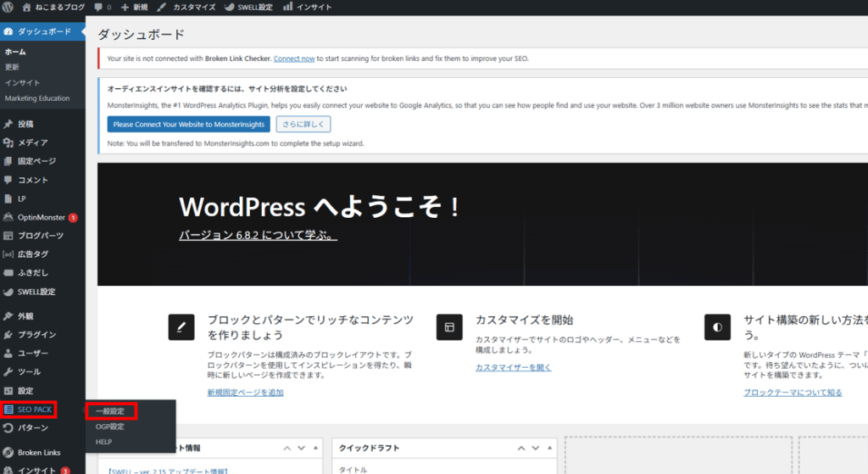Move the left 情報 widget down
The image size is (868, 474).
coord(301,448)
